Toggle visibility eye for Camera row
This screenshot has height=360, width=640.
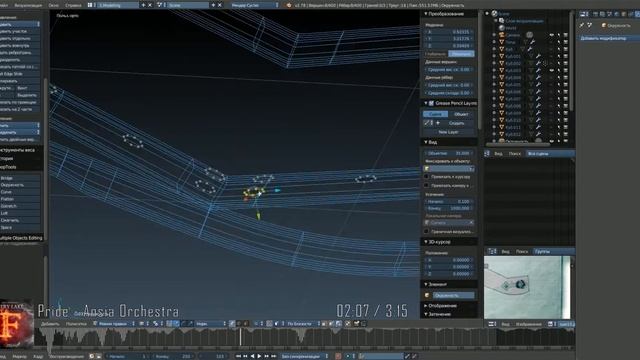[551, 35]
